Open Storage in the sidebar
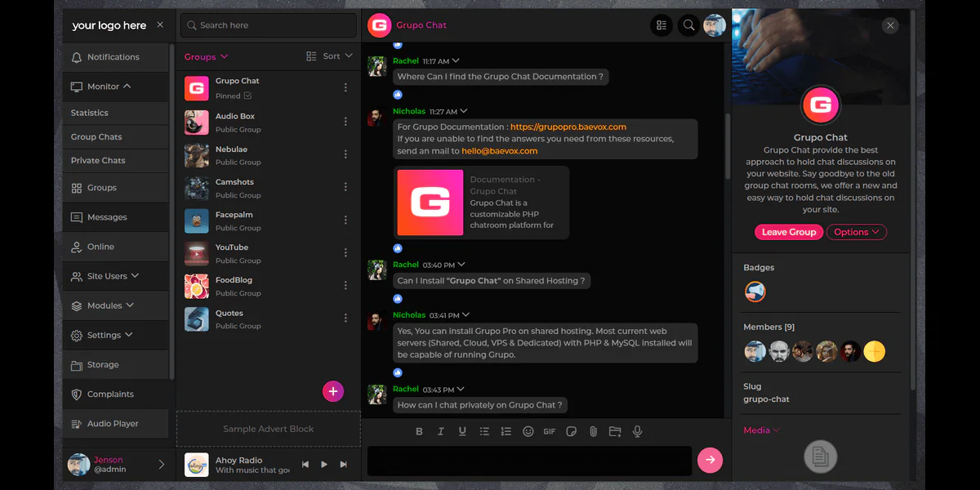This screenshot has width=980, height=490. click(115, 365)
